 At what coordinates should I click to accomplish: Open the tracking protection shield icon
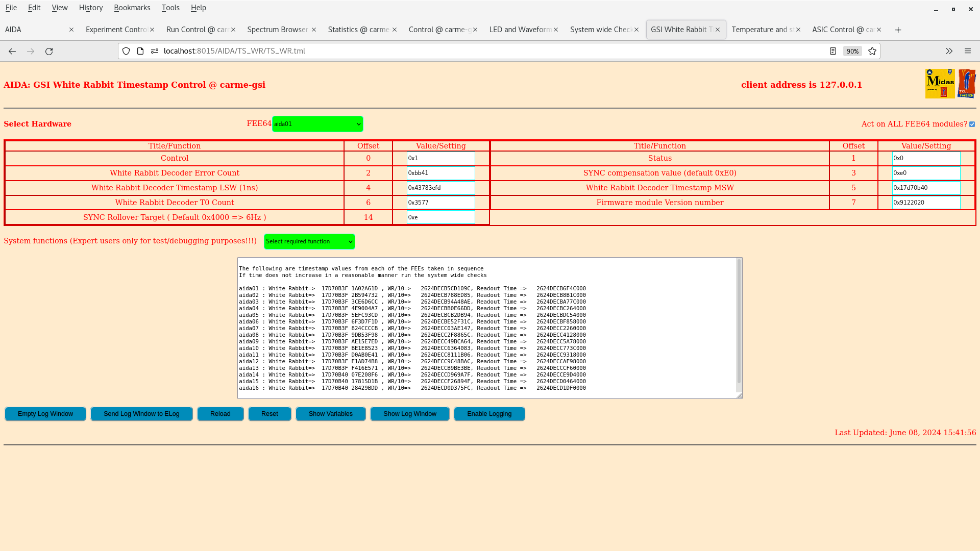tap(126, 51)
